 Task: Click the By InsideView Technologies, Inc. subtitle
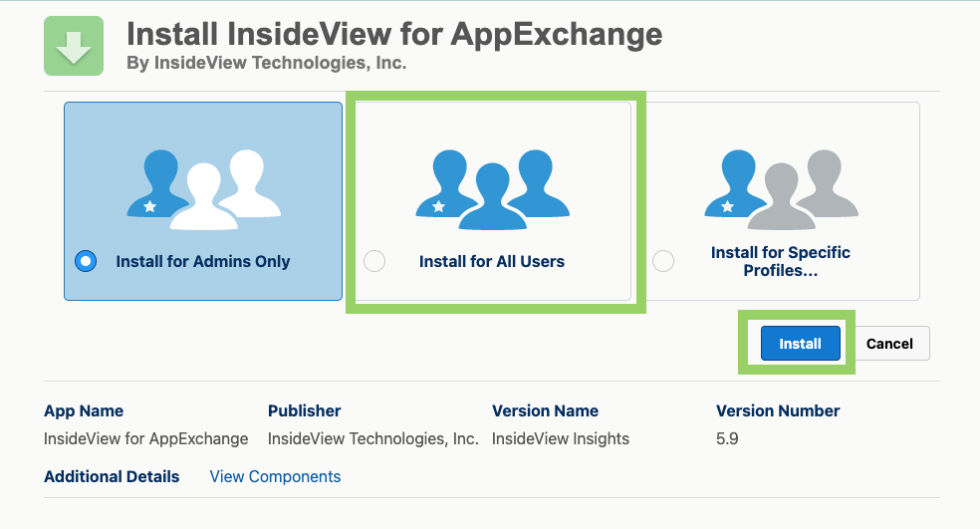click(x=266, y=63)
